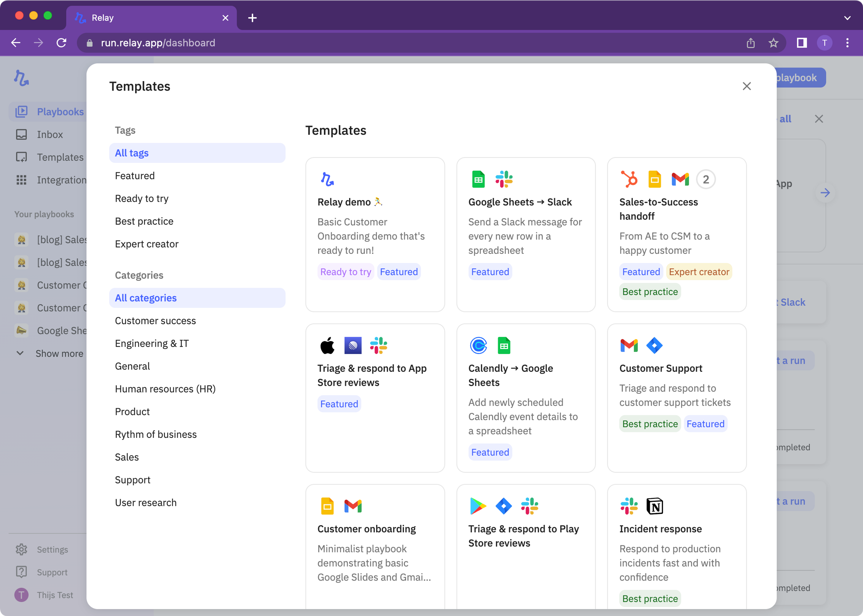863x616 pixels.
Task: Open browser tab list dropdown chevron
Action: pyautogui.click(x=847, y=18)
